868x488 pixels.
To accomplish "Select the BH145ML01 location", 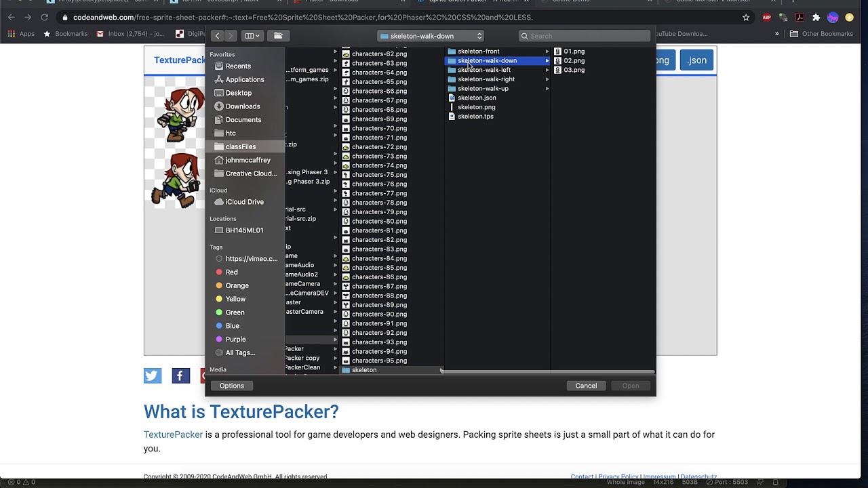I will [x=244, y=230].
